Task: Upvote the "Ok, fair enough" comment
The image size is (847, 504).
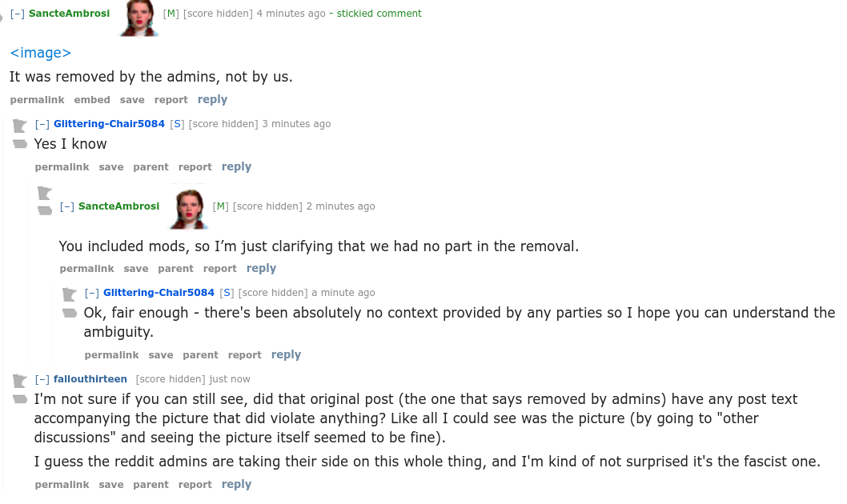Action: [x=70, y=294]
